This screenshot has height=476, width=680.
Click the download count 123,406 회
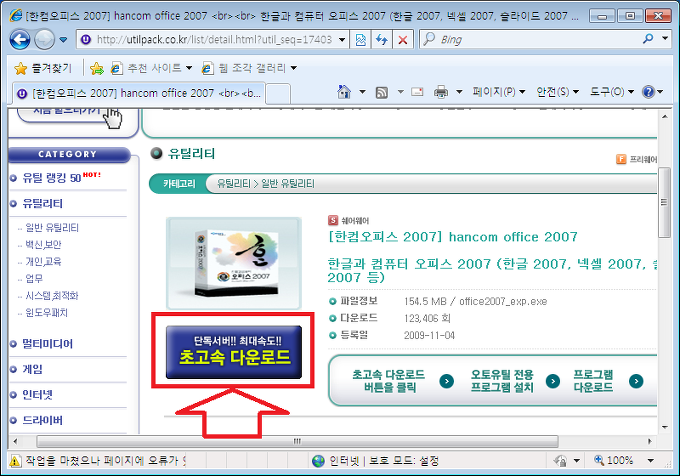point(427,319)
